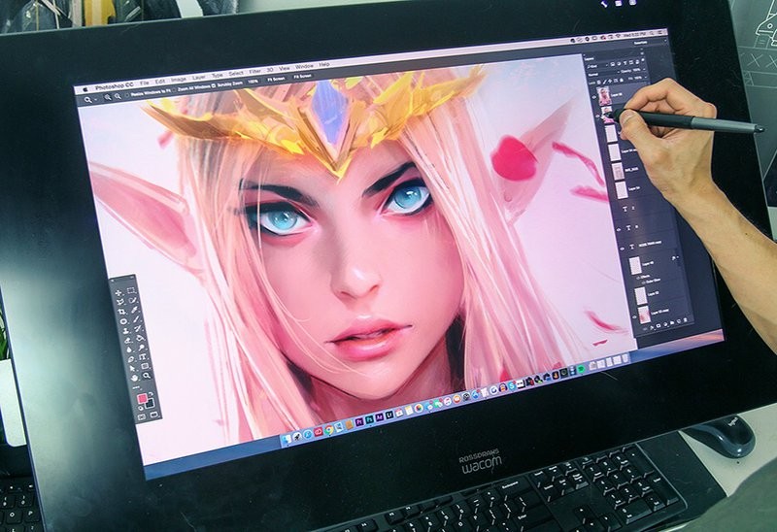
Task: Select the Pen tool in toolbox
Action: pyautogui.click(x=131, y=359)
